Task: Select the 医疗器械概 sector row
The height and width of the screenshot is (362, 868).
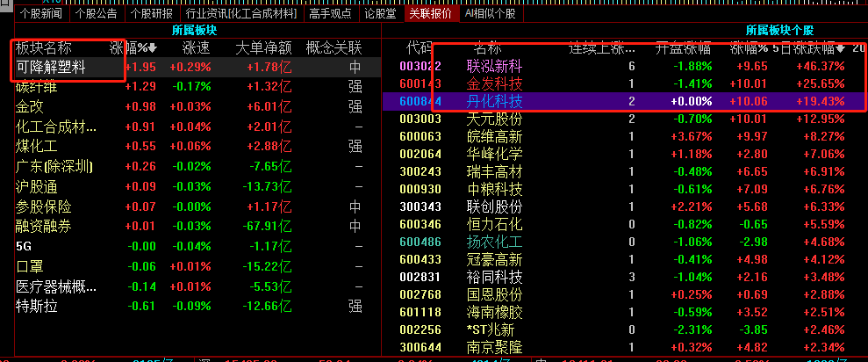Action: point(197,286)
